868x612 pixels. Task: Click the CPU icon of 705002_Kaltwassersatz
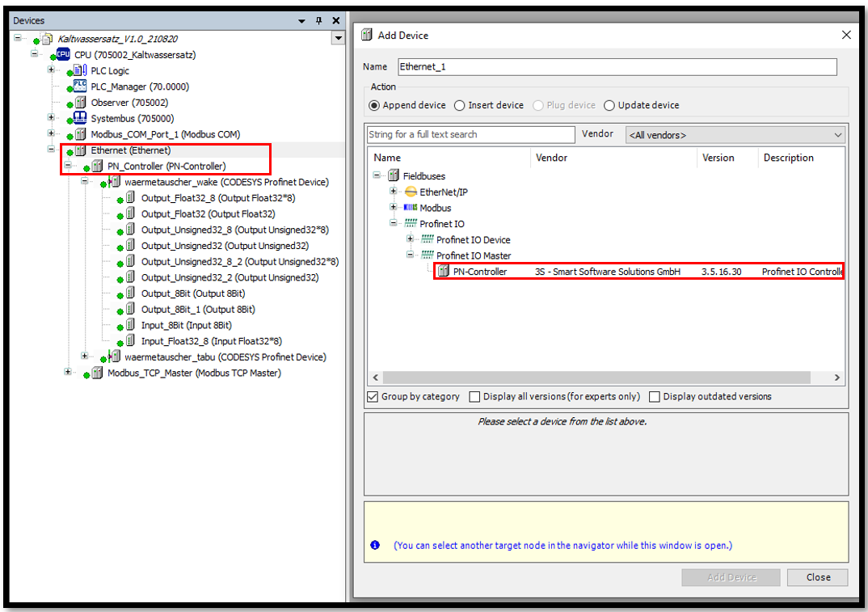[x=63, y=55]
